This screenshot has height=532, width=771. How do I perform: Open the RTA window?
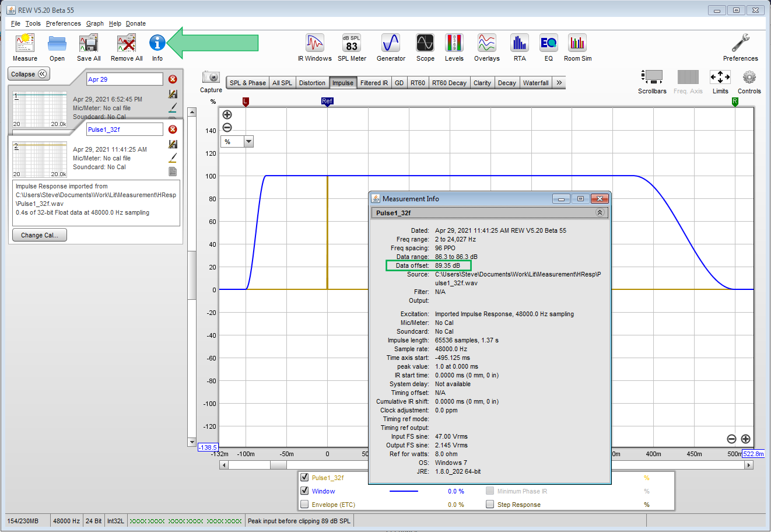(x=520, y=43)
